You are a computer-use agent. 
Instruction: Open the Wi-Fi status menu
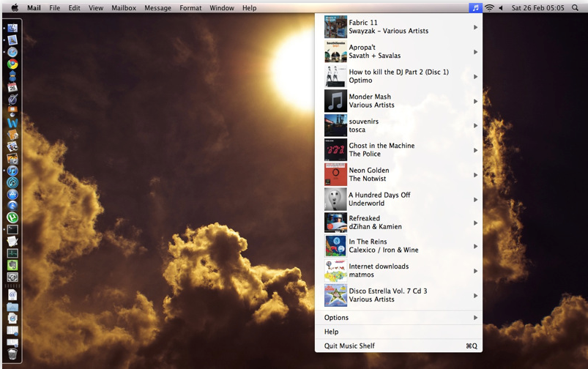tap(489, 7)
